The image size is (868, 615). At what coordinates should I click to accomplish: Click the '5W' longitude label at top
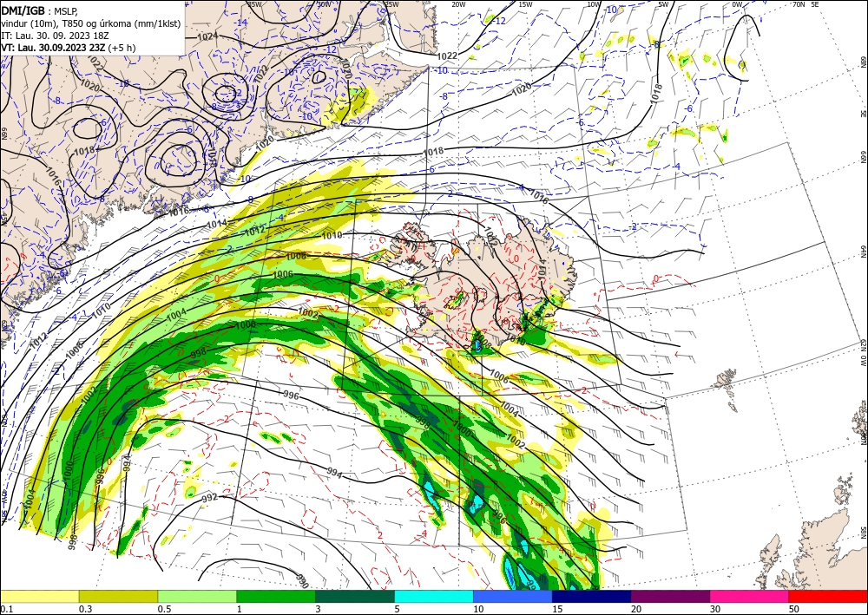coord(664,4)
